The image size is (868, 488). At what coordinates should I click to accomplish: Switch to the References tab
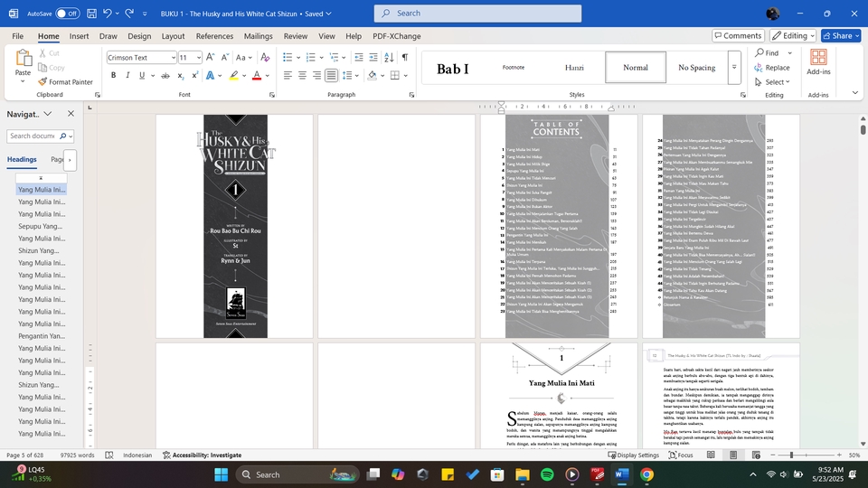[x=214, y=36]
